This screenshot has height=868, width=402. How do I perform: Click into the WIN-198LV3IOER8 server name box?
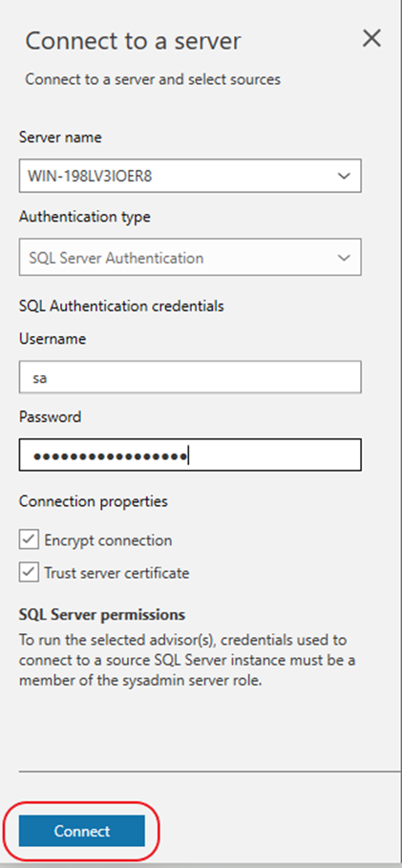[190, 176]
